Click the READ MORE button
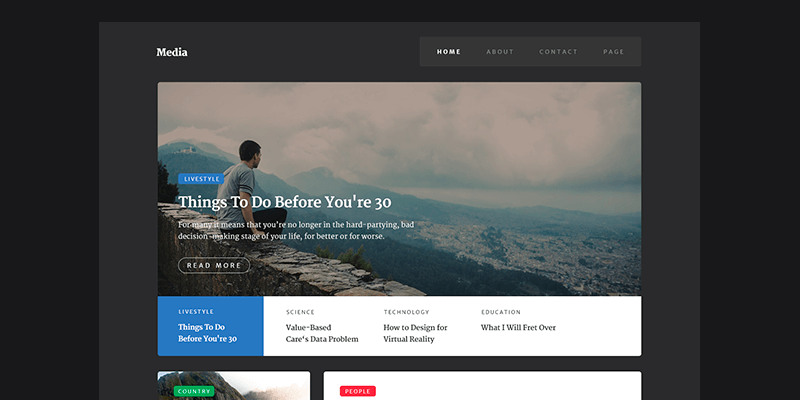 tap(214, 265)
